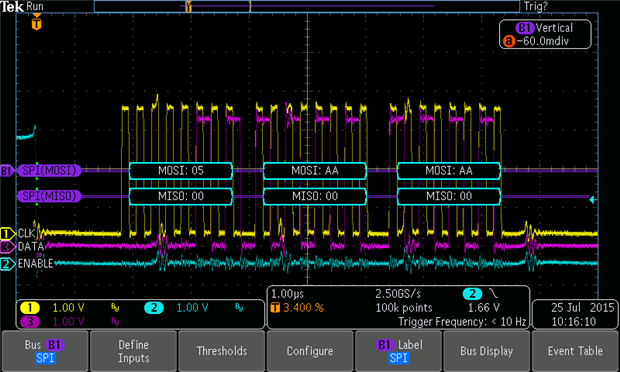Click the Trig? trigger status indicator
620x372 pixels.
[x=536, y=6]
